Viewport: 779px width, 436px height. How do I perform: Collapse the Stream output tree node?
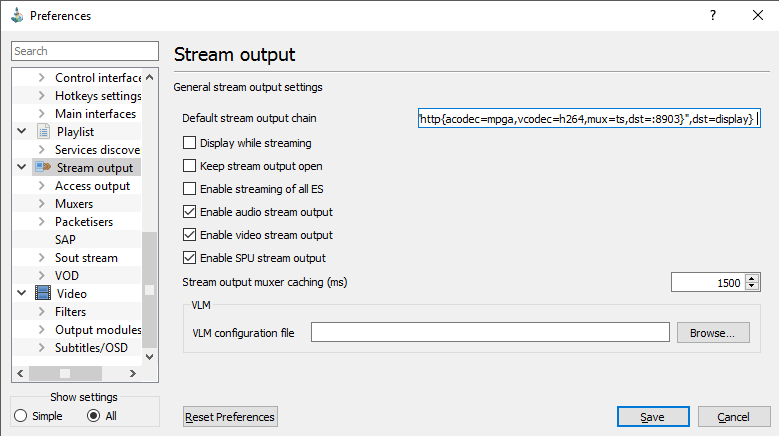click(22, 168)
